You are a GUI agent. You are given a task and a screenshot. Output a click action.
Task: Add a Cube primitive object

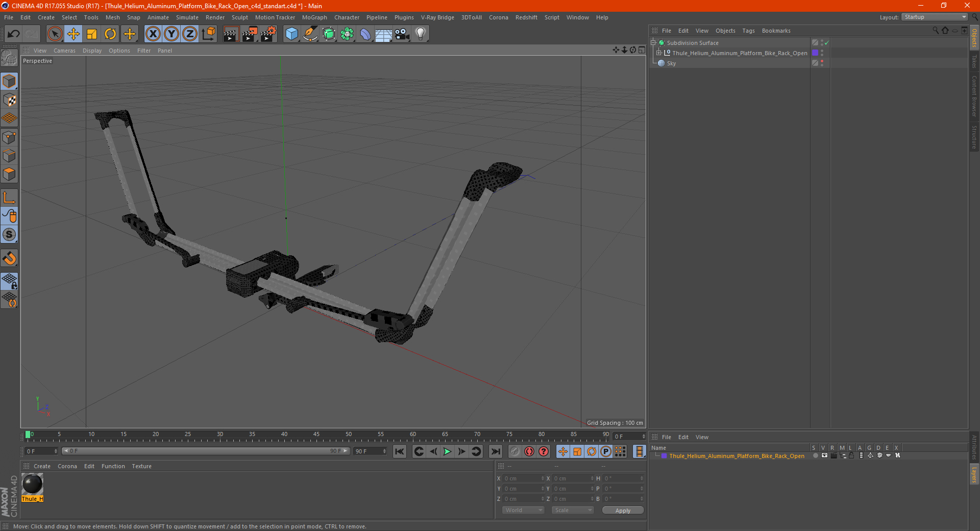pyautogui.click(x=291, y=34)
